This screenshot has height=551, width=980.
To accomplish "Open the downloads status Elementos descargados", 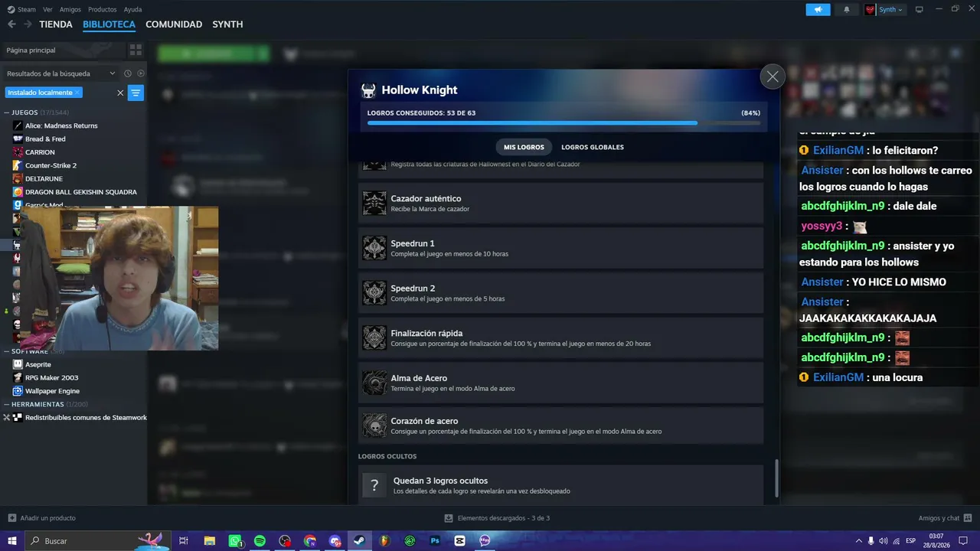I will coord(497,518).
